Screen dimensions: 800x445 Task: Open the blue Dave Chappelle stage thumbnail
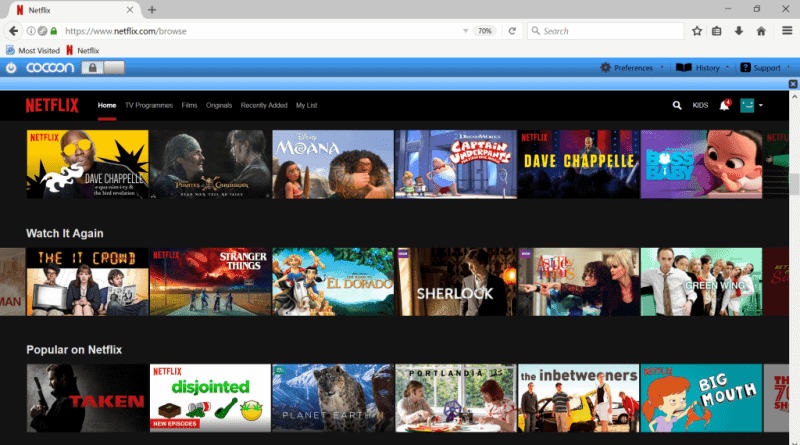coord(579,164)
